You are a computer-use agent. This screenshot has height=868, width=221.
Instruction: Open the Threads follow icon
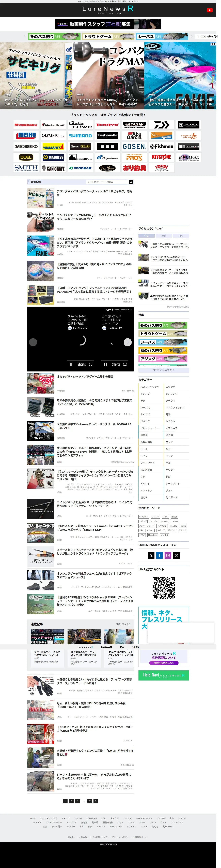coord(176,555)
